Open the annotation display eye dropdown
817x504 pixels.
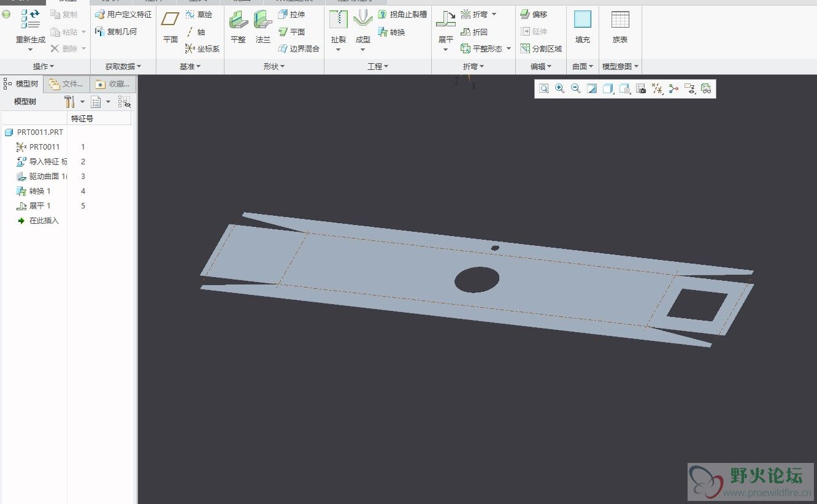click(690, 89)
